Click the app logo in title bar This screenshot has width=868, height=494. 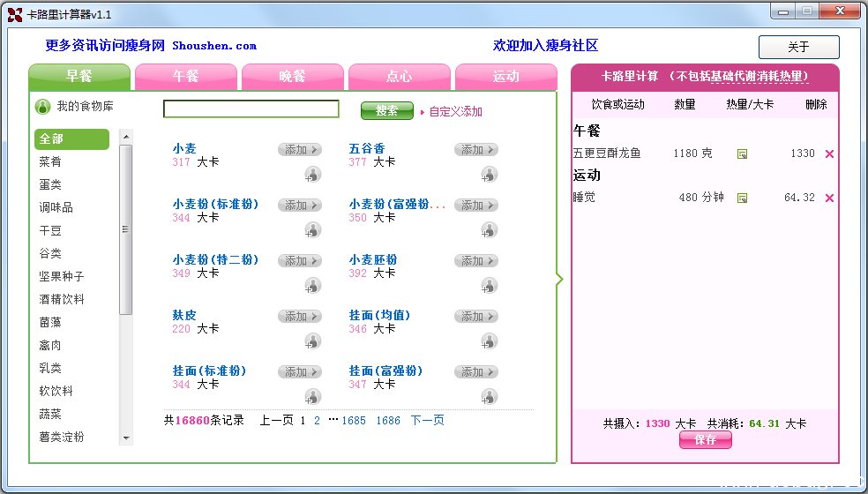pyautogui.click(x=15, y=15)
